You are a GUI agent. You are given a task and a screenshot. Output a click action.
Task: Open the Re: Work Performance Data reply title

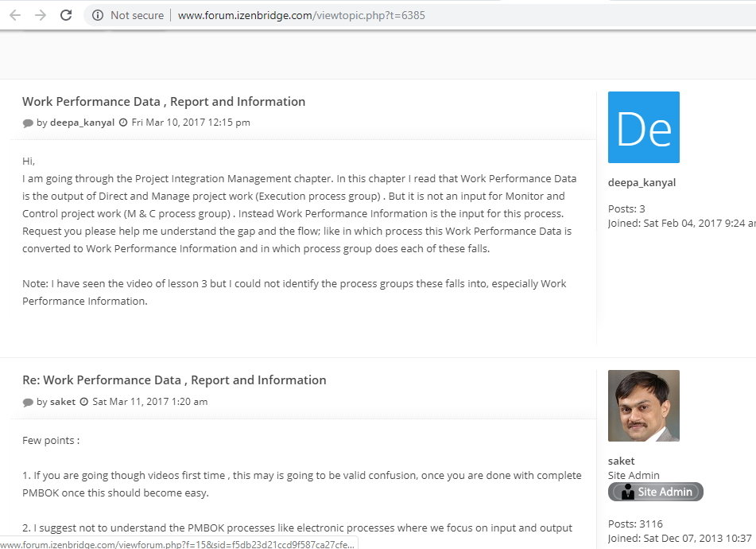coord(174,380)
